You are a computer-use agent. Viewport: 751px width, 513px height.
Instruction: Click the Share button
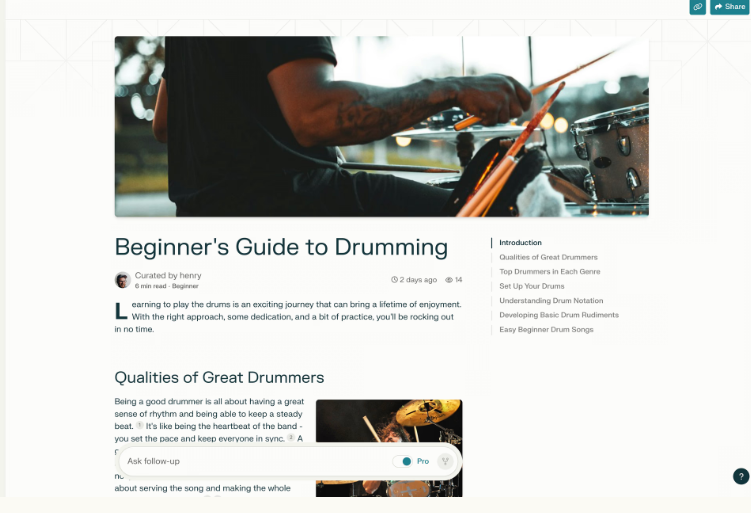coord(729,7)
